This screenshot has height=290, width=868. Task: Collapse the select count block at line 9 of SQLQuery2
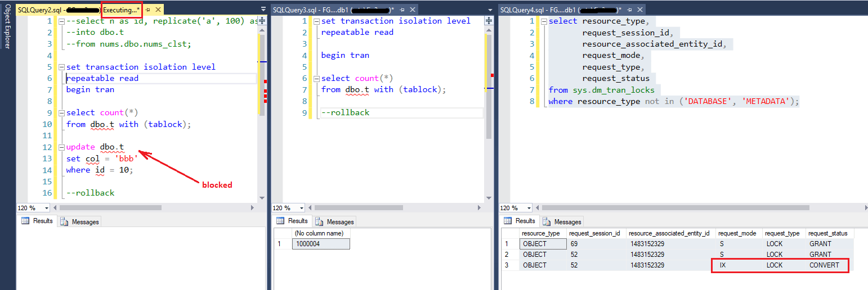click(62, 112)
